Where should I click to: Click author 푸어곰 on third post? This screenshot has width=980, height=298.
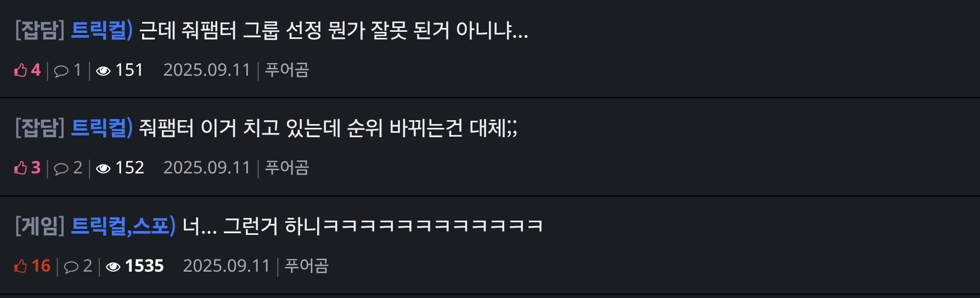[307, 266]
